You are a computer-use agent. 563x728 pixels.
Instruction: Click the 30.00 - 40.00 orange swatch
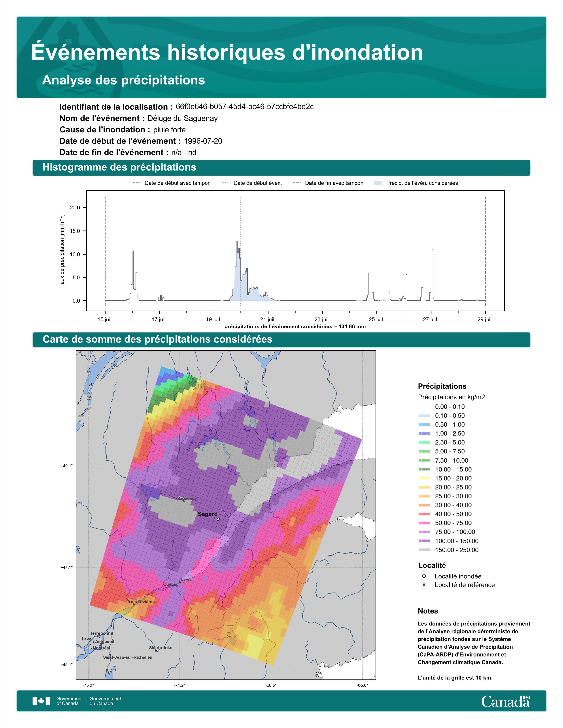pos(424,505)
